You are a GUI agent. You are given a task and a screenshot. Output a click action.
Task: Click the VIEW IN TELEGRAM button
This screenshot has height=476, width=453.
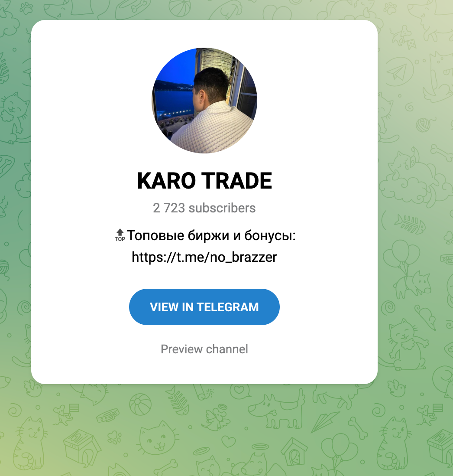(204, 307)
